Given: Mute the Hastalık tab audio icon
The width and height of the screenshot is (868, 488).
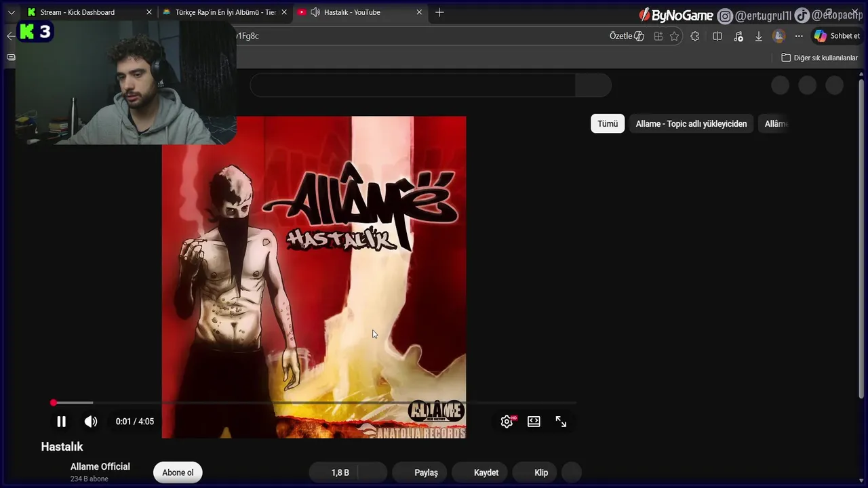Looking at the screenshot, I should tap(315, 12).
